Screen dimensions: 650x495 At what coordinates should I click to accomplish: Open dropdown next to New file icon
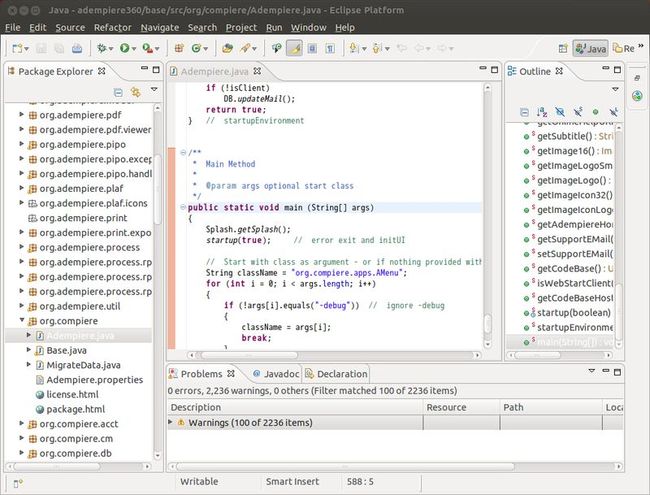[x=27, y=49]
